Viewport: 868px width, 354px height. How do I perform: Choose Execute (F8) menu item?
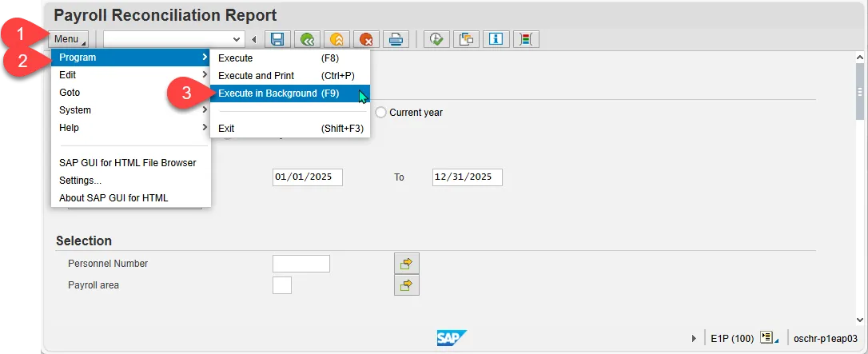coord(290,58)
